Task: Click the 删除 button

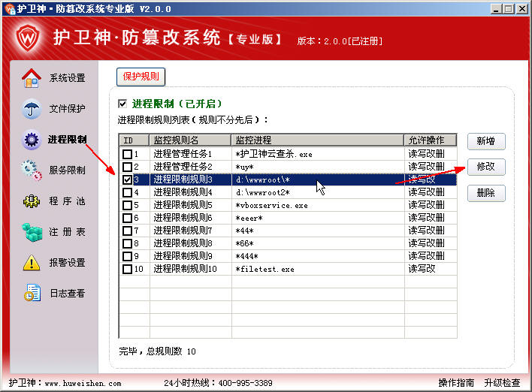Action: pyautogui.click(x=486, y=193)
